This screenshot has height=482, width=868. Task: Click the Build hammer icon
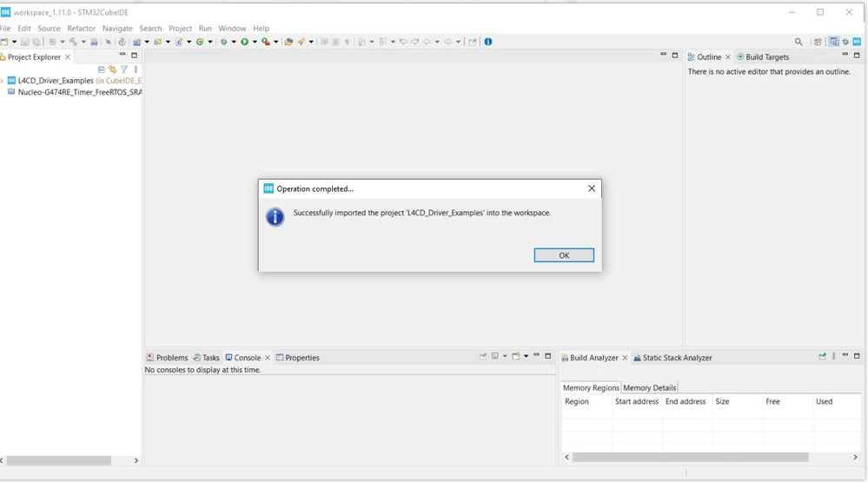73,42
